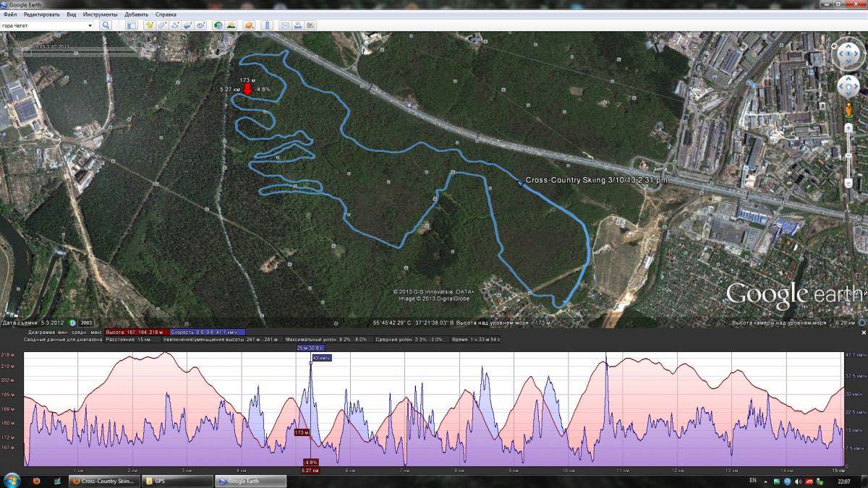The width and height of the screenshot is (868, 488).
Task: Open the planet switcher icon
Action: [249, 25]
